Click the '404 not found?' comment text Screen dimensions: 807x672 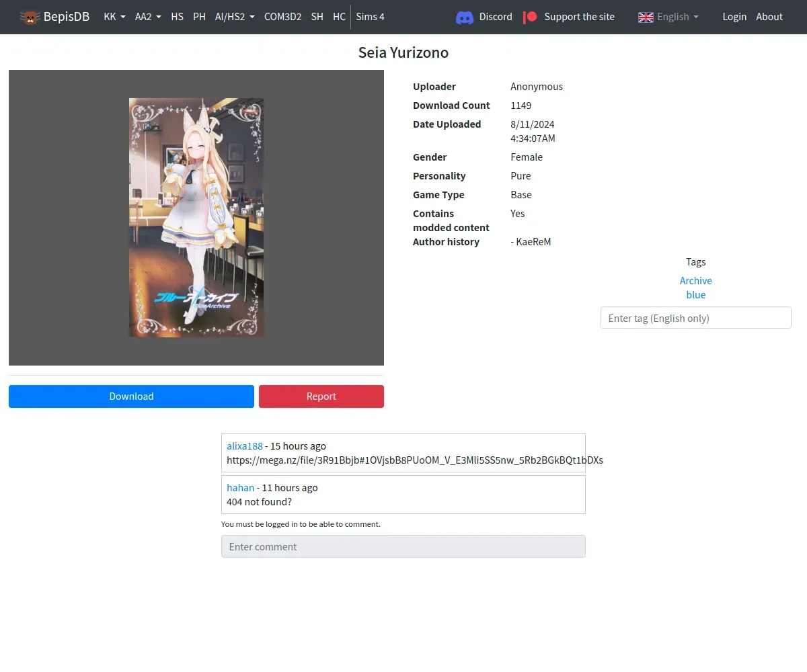[x=259, y=502]
